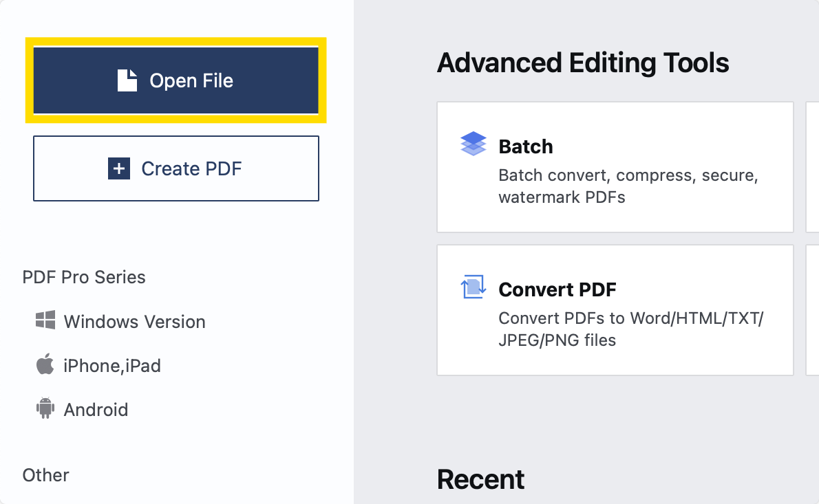Click the Recent section heading
819x504 pixels.
point(480,479)
